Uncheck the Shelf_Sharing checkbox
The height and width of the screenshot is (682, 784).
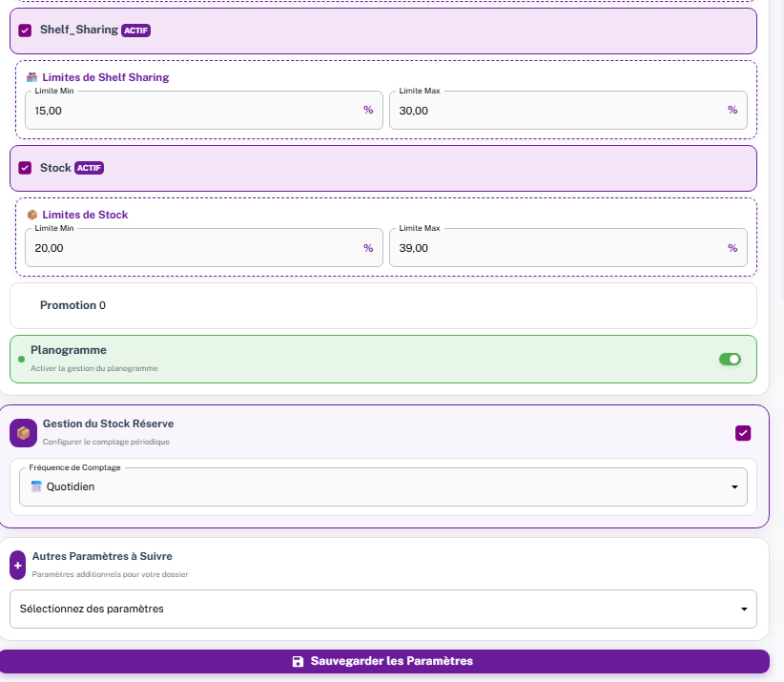click(x=25, y=31)
